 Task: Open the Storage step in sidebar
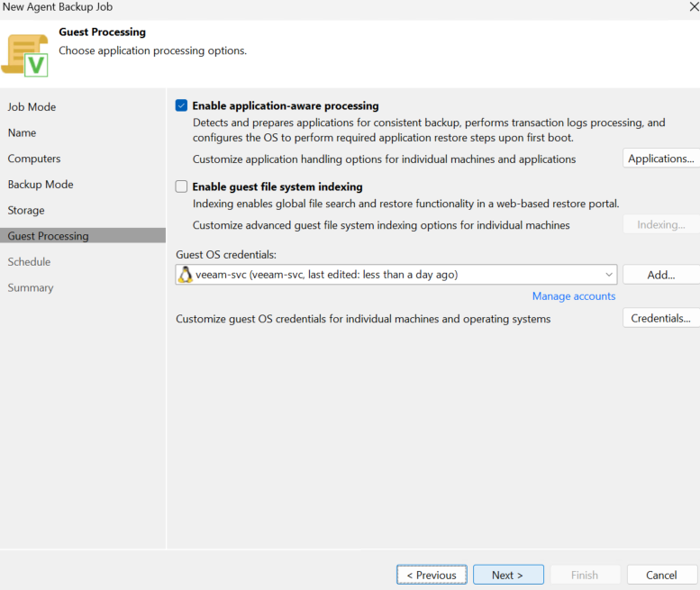[x=26, y=210]
